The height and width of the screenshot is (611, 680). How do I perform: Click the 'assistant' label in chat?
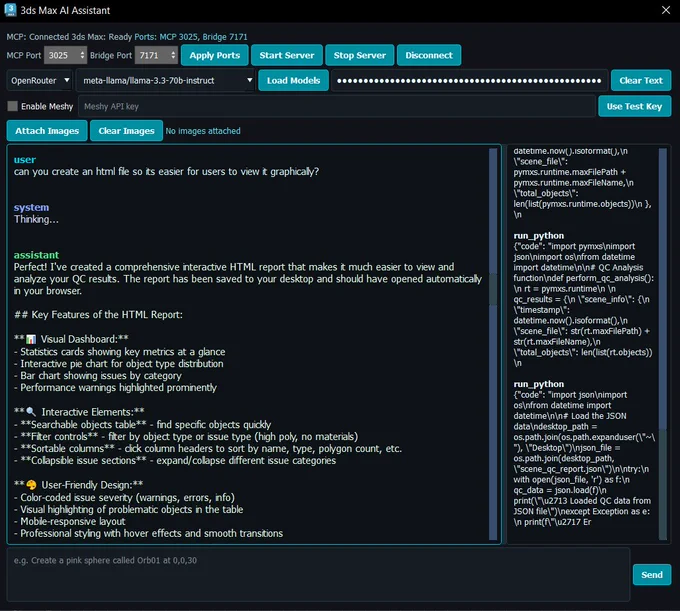pos(36,255)
